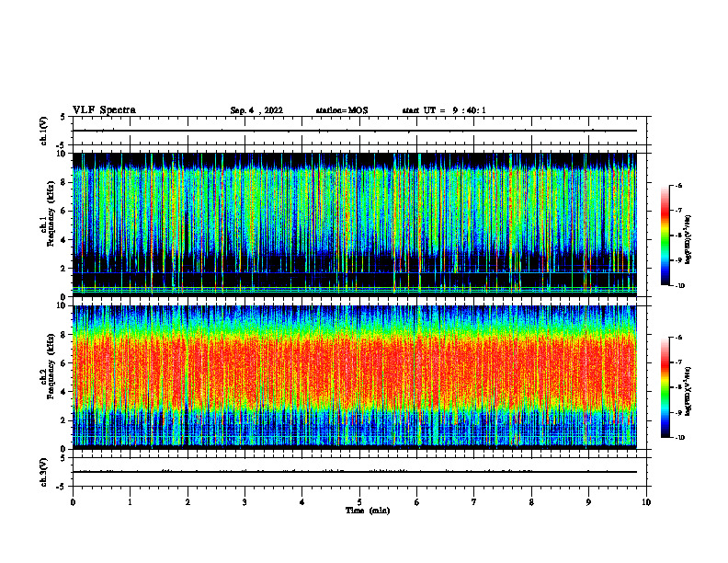Click the "Time (min)" x-axis label
The image size is (728, 563).
[x=368, y=511]
